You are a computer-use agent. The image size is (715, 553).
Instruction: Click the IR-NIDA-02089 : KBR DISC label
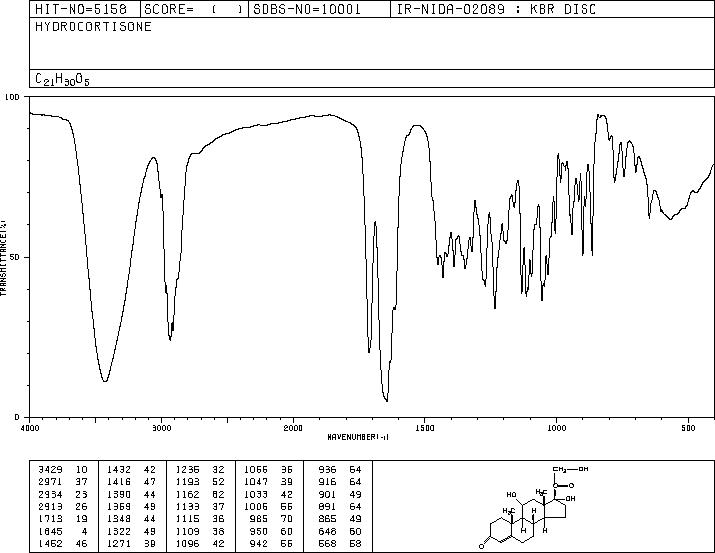(x=496, y=9)
